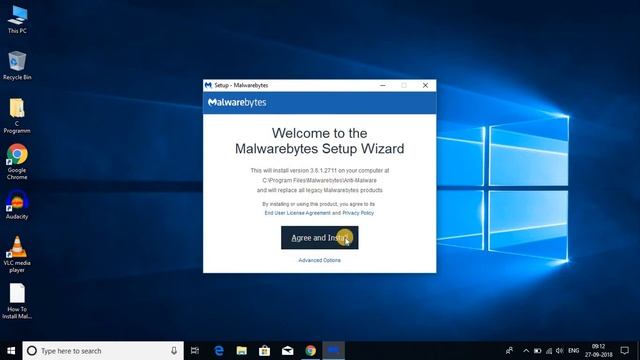The image size is (640, 360).
Task: Open the volume control tray icon
Action: [560, 351]
